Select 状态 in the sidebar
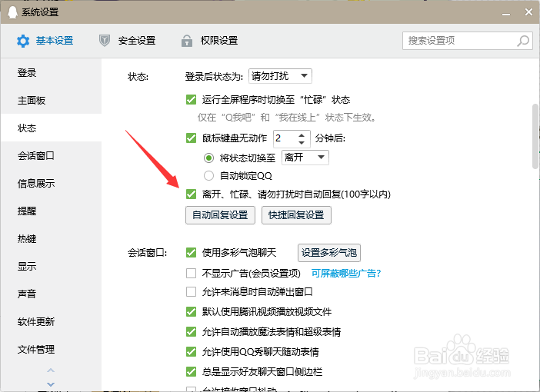540x392 pixels. point(51,128)
